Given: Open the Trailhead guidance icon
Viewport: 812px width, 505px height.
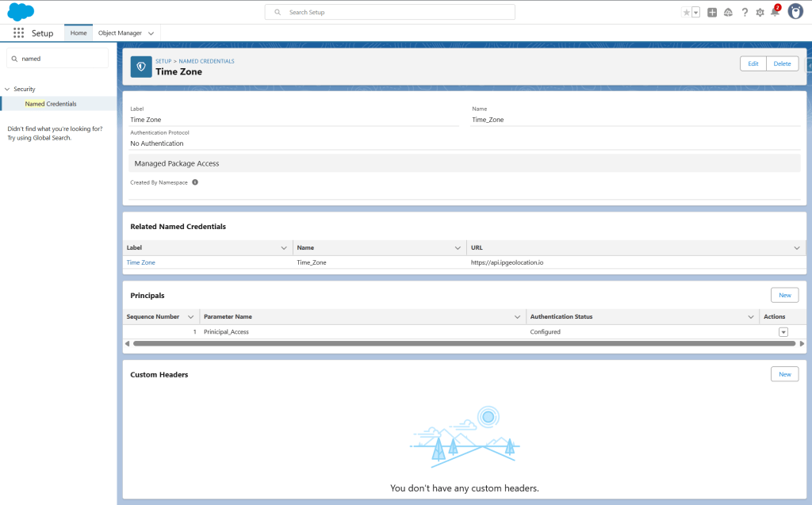Looking at the screenshot, I should click(728, 13).
